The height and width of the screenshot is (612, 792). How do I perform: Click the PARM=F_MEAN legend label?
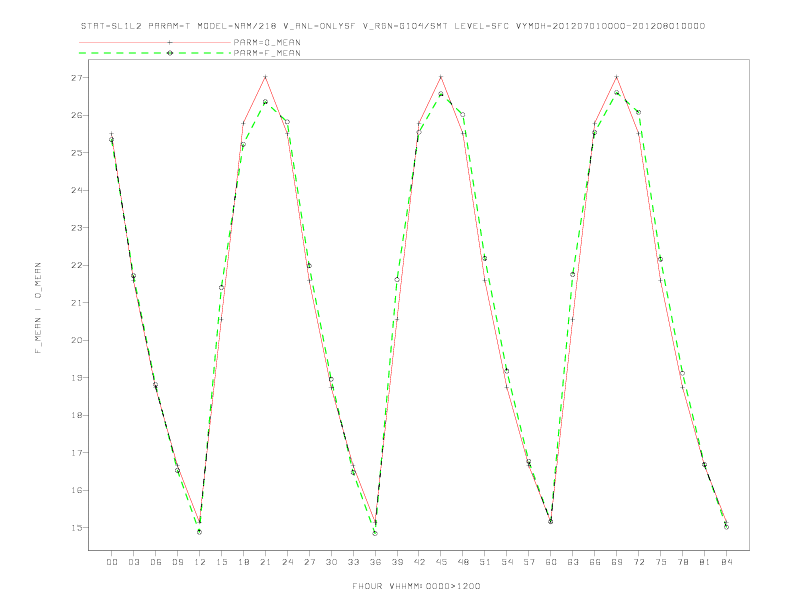tap(267, 53)
